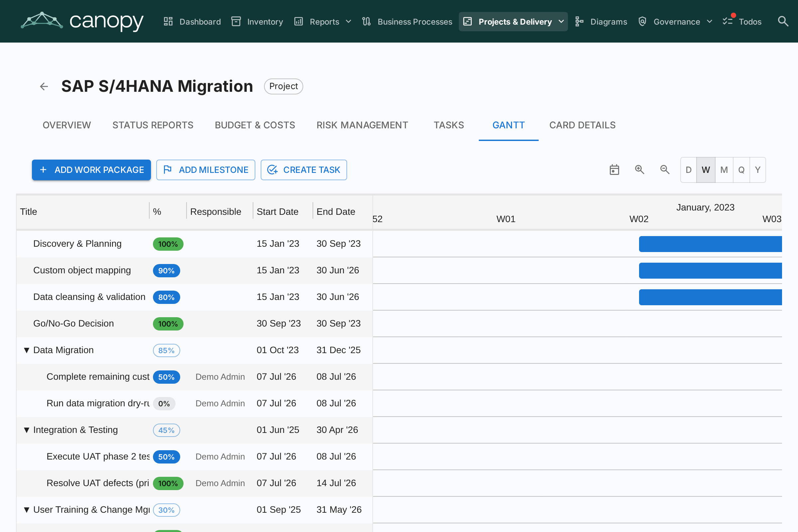Image resolution: width=798 pixels, height=532 pixels.
Task: Click the Data cleansing & validation Gantt bar
Action: [711, 297]
